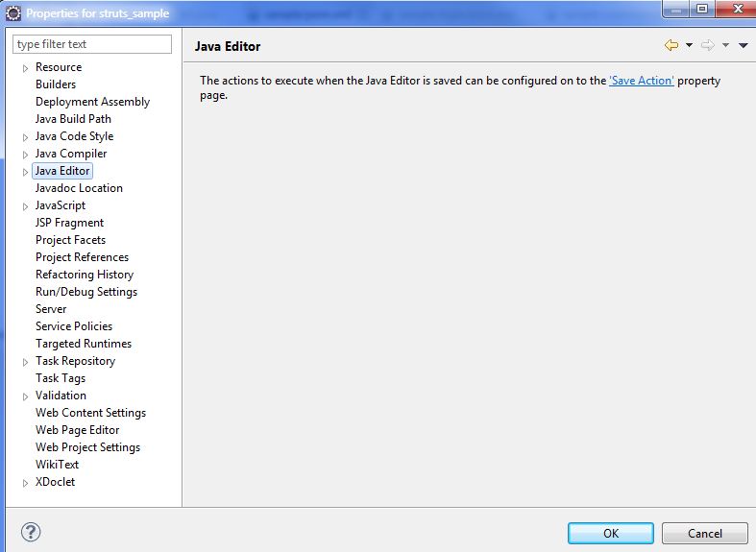Open the forward history dropdown arrow
The image size is (756, 552).
[725, 46]
